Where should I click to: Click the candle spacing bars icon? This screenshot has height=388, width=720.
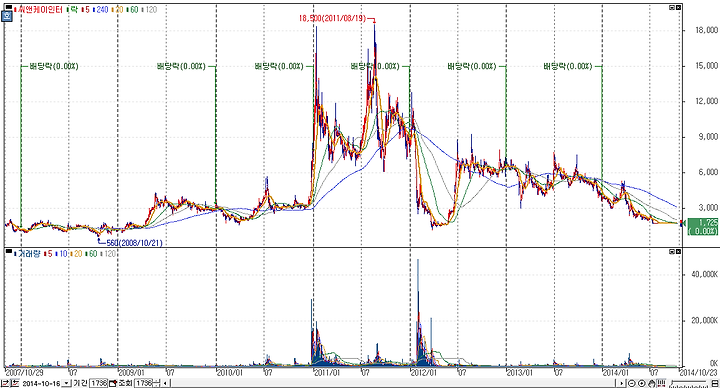[661, 383]
